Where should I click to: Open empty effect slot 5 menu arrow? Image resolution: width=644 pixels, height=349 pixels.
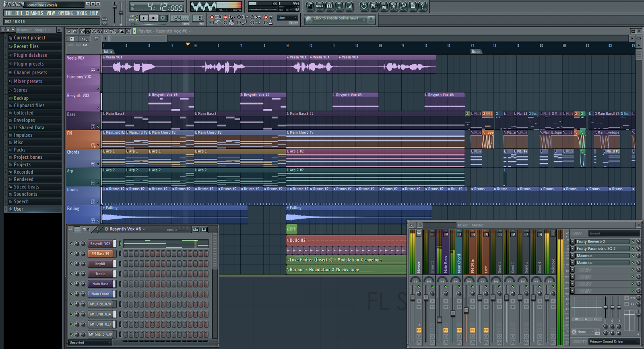pyautogui.click(x=572, y=270)
